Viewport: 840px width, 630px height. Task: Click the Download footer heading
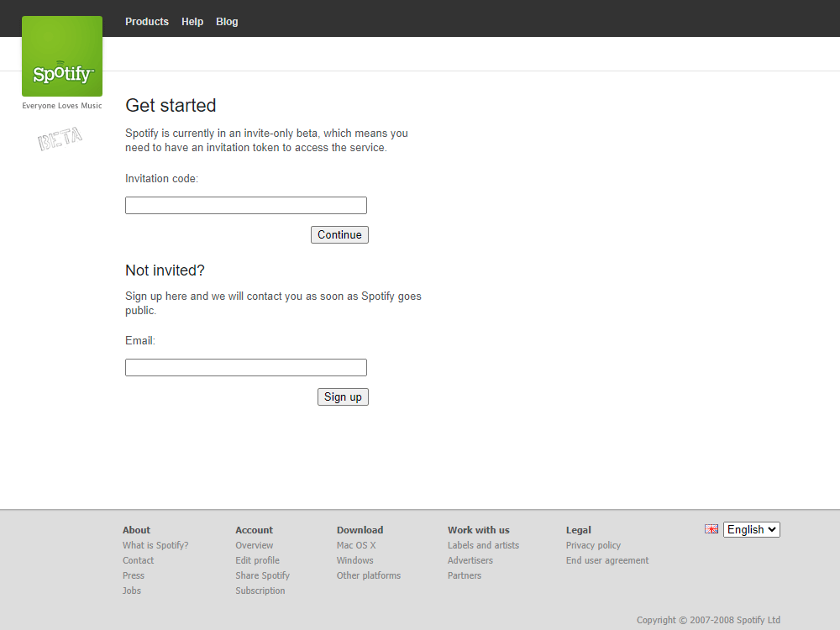click(360, 530)
